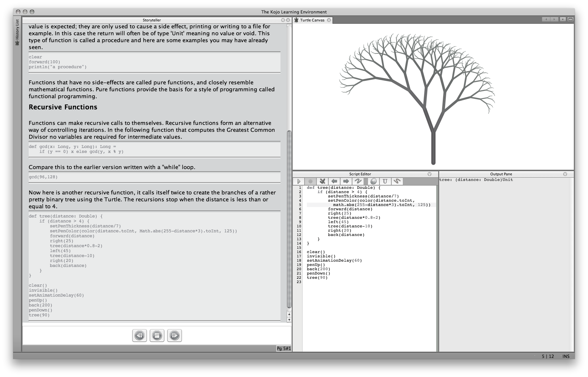Click 'back(200)' on line 20 of the editor

318,269
